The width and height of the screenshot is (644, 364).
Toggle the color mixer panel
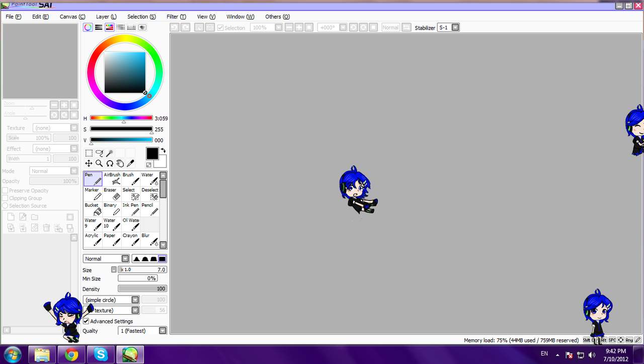(x=121, y=27)
